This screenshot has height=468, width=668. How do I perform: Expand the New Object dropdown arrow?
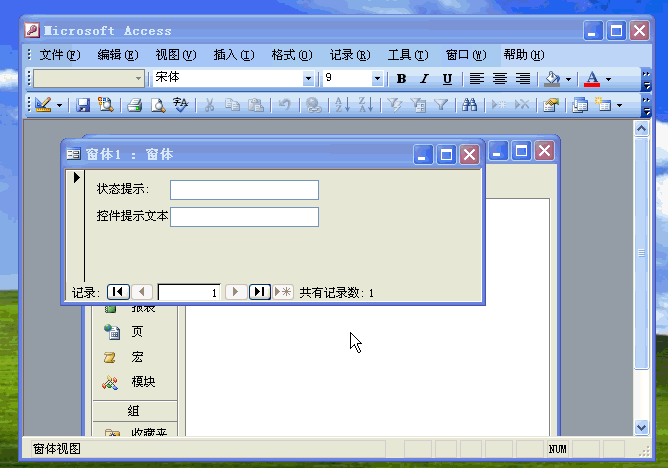(x=619, y=105)
